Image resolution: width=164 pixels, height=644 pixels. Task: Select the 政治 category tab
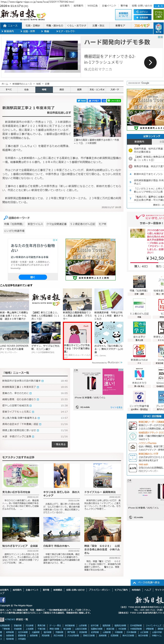62,89
